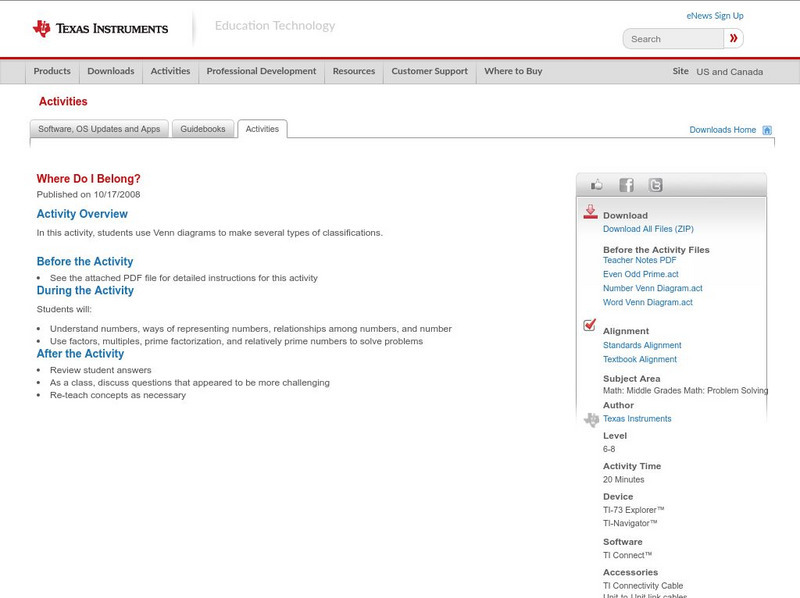
Task: Switch to the Guidebooks tab
Action: click(x=203, y=129)
